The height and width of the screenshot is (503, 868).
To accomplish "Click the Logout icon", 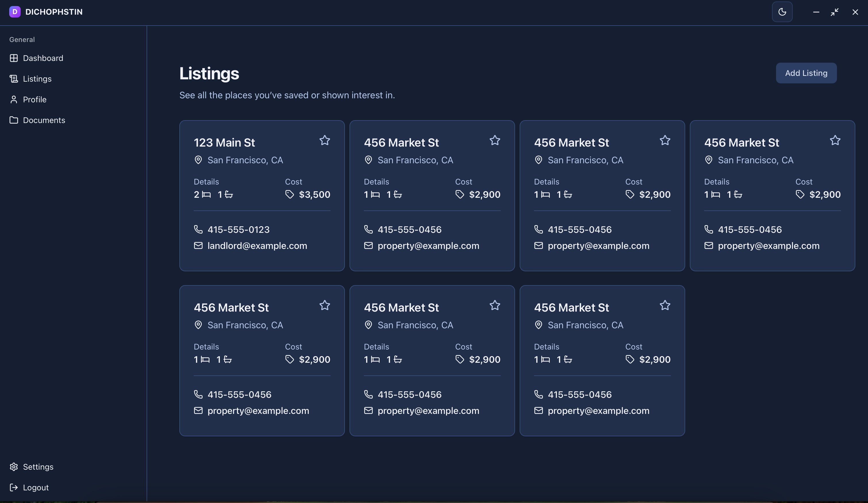I will tap(14, 487).
